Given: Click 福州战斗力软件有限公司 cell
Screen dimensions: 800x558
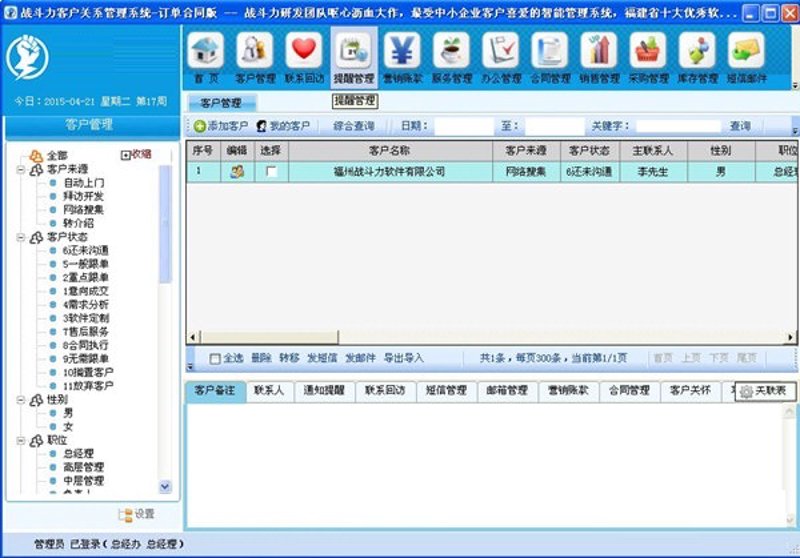Looking at the screenshot, I should tap(390, 172).
